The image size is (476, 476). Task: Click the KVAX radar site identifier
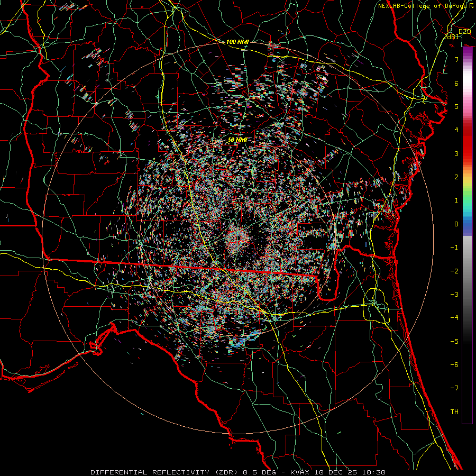(x=301, y=472)
